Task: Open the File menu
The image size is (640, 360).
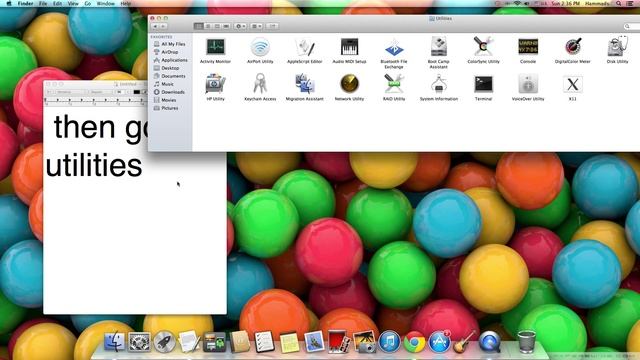Action: coord(43,3)
